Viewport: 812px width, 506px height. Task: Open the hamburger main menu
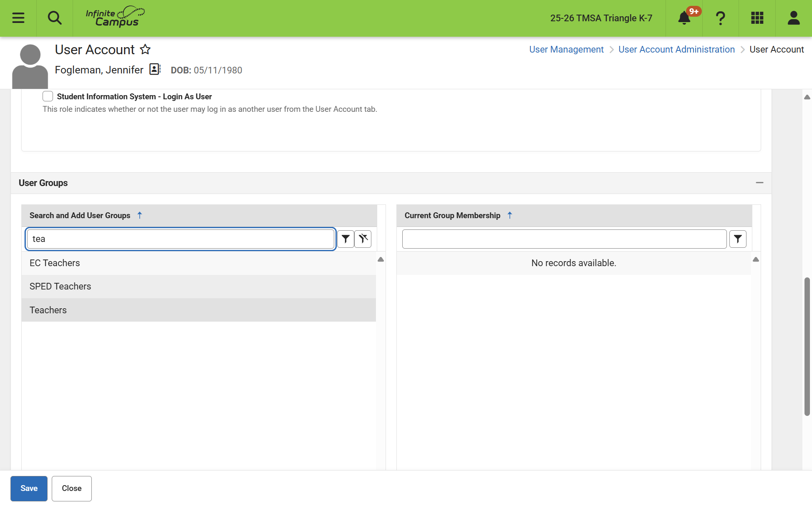pos(18,18)
